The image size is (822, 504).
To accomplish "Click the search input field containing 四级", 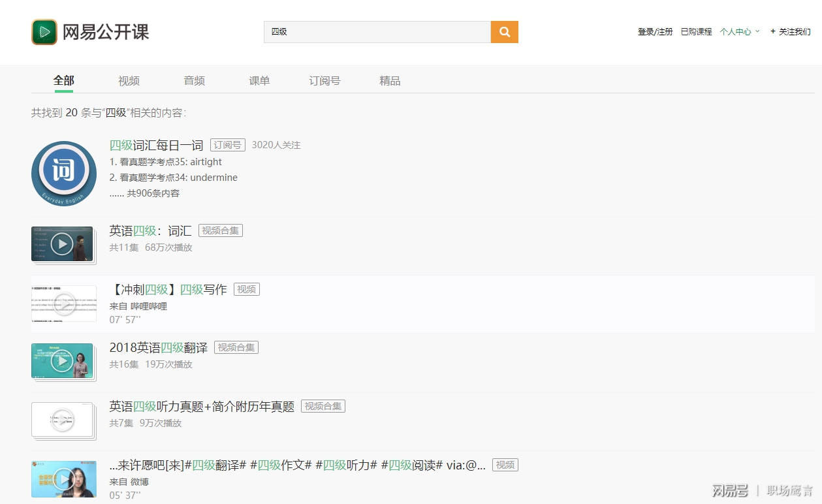I will [377, 32].
